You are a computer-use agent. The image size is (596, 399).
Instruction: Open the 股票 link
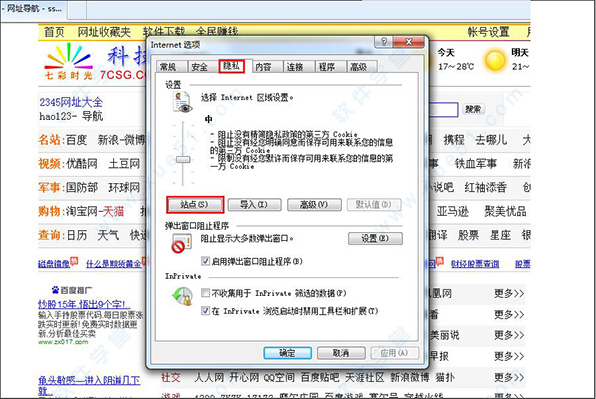(x=468, y=235)
